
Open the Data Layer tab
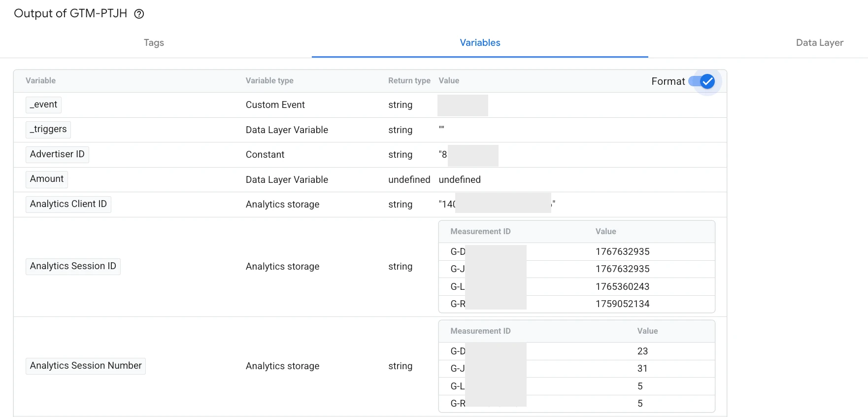coord(820,43)
